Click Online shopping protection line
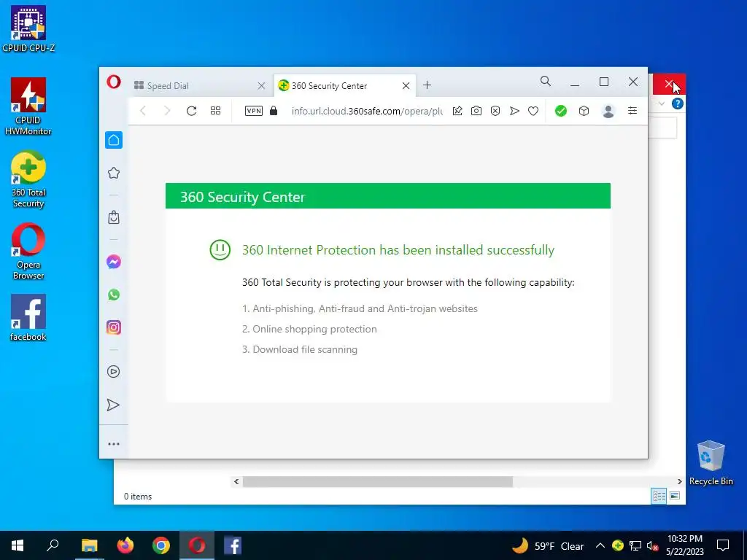This screenshot has height=560, width=747. pos(309,329)
